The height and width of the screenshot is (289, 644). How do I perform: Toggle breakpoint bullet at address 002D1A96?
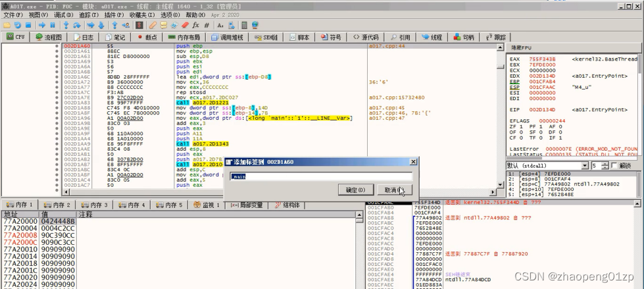[57, 118]
